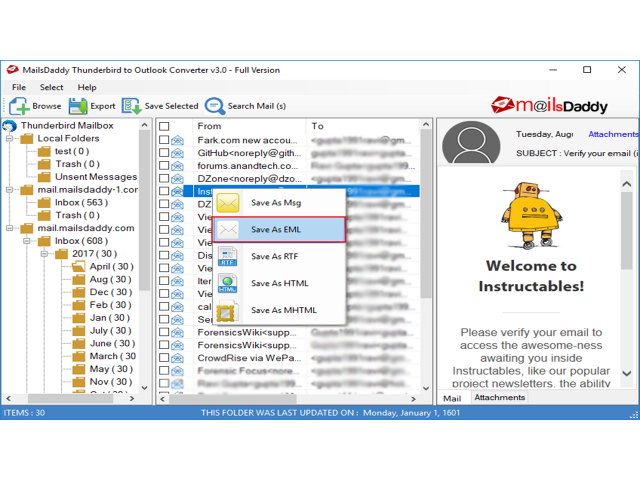640x480 pixels.
Task: Toggle the select-all checkbox in list header
Action: click(164, 127)
